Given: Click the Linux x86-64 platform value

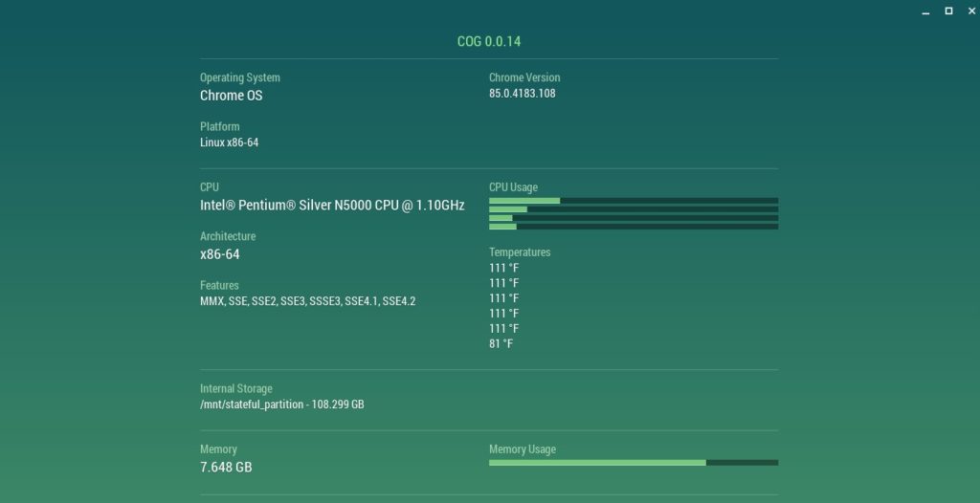Looking at the screenshot, I should 229,142.
